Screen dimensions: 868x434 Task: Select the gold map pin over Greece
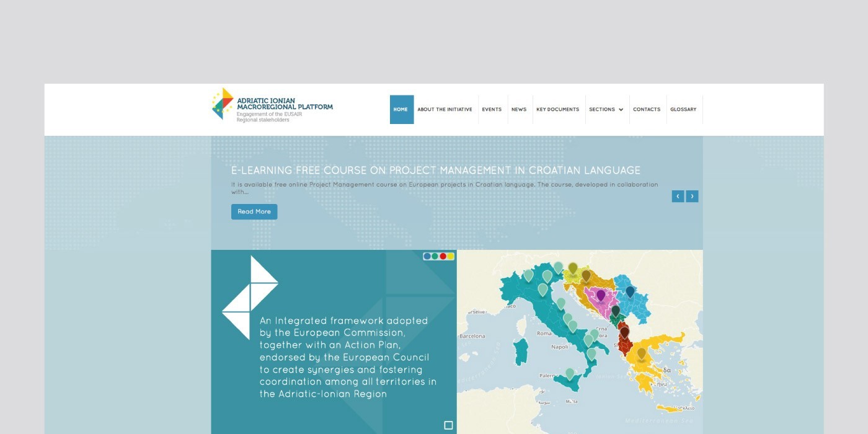pyautogui.click(x=641, y=353)
